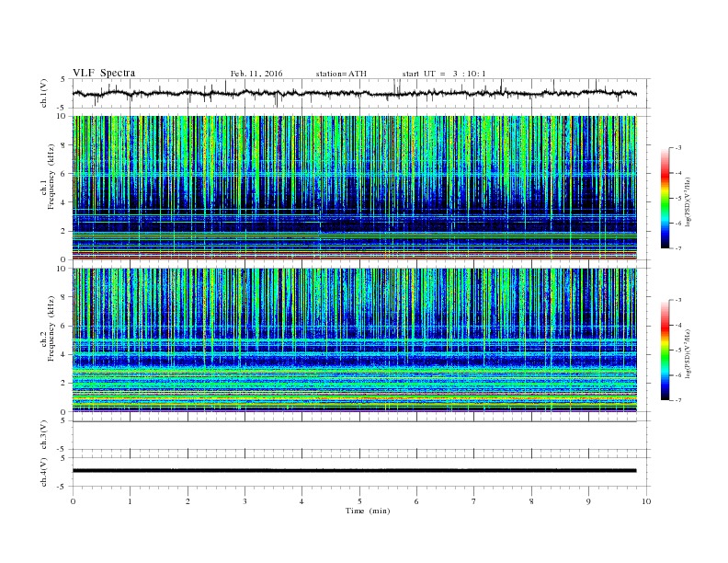Click the 'log(PSD)(V²/Hz)' label beside ch.1 color bar
The width and height of the screenshot is (728, 563).
pos(688,201)
